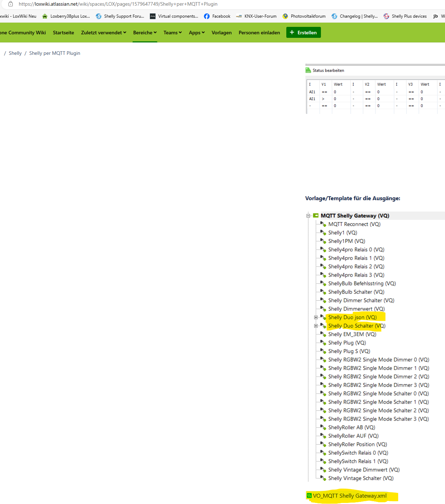Open the Shelly Plus devices bookmark
Viewport: 445px width, 504px height.
tap(405, 16)
